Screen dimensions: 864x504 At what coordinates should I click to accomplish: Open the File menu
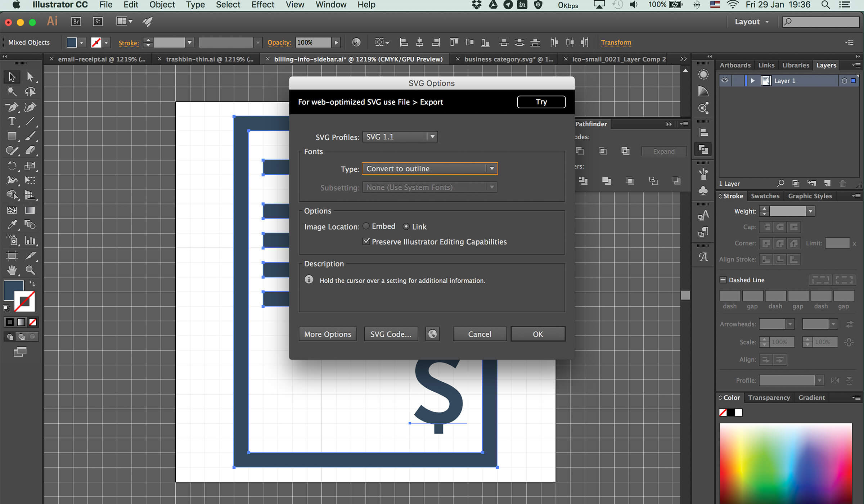[106, 5]
